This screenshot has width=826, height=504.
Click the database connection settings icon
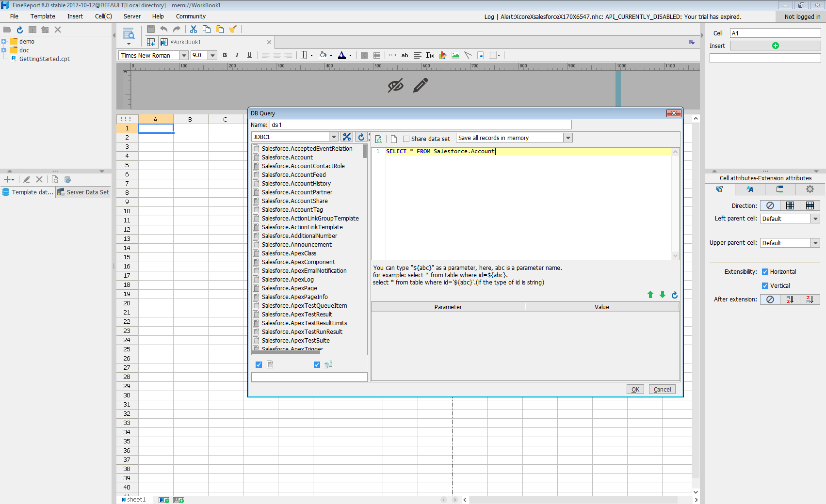346,137
